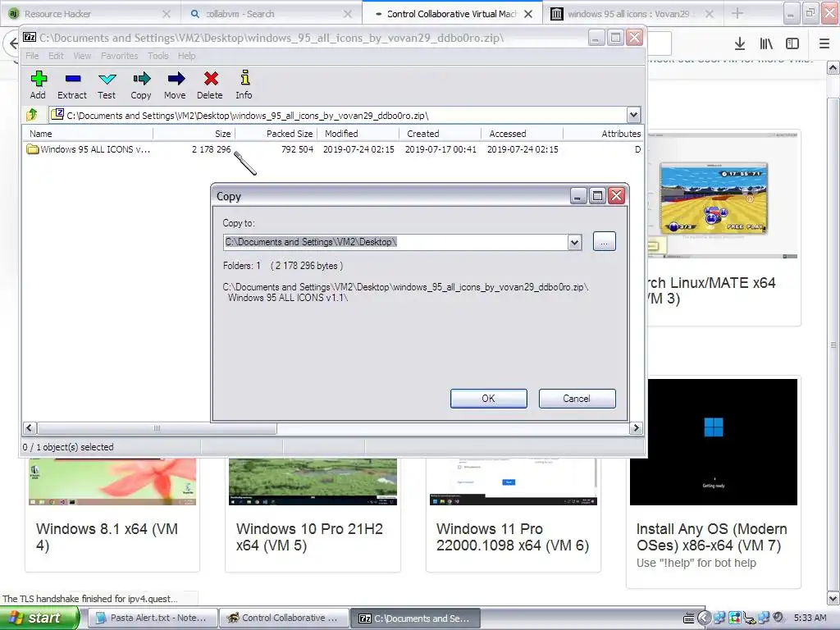
Task: Click the Safely Remove Hardware tray icon
Action: click(x=750, y=619)
